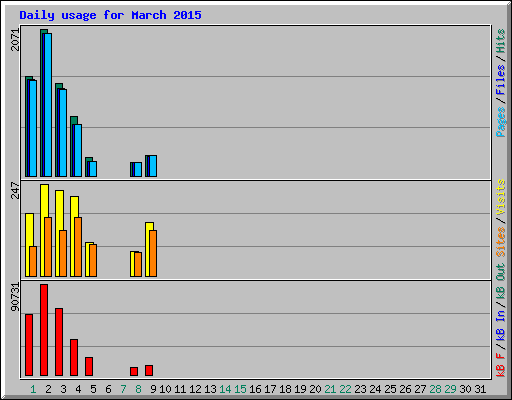The height and width of the screenshot is (400, 512).
Task: Click day label 22 on the x-axis
Action: tap(345, 389)
